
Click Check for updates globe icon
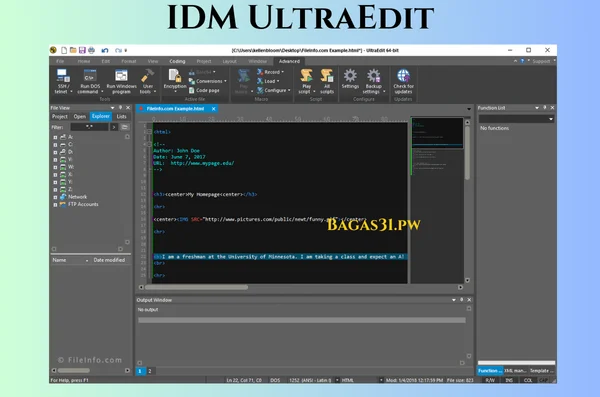403,76
